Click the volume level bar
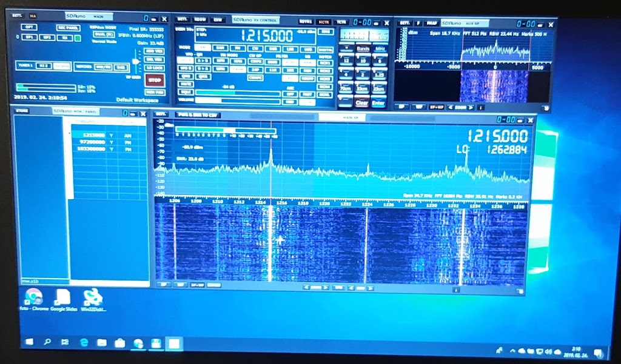Screen dimensions: 621x364 coord(237,101)
